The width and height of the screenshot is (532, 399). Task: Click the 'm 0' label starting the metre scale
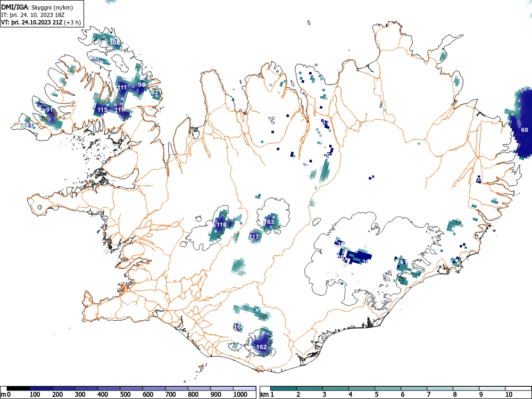(6, 395)
